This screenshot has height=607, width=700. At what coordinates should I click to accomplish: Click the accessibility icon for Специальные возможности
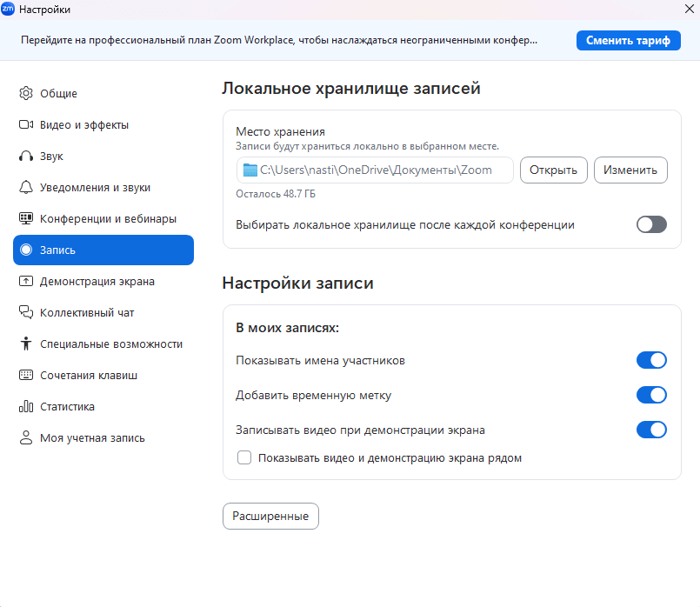coord(26,344)
